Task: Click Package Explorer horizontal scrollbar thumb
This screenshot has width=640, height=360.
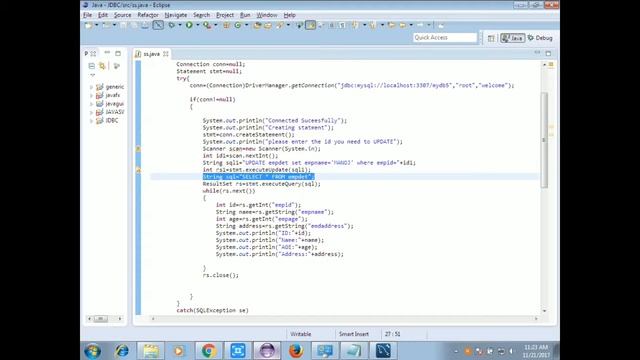Action: tap(100, 319)
